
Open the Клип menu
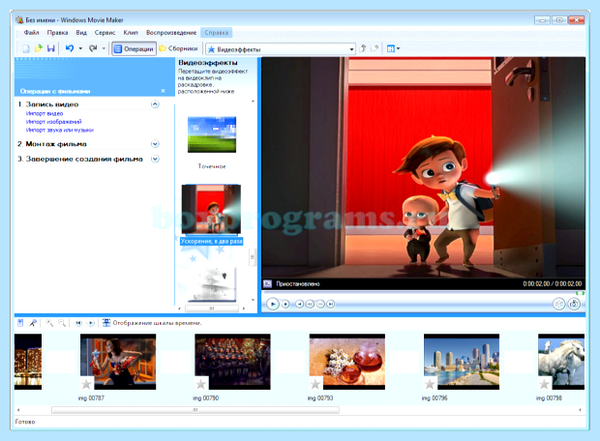coord(130,33)
